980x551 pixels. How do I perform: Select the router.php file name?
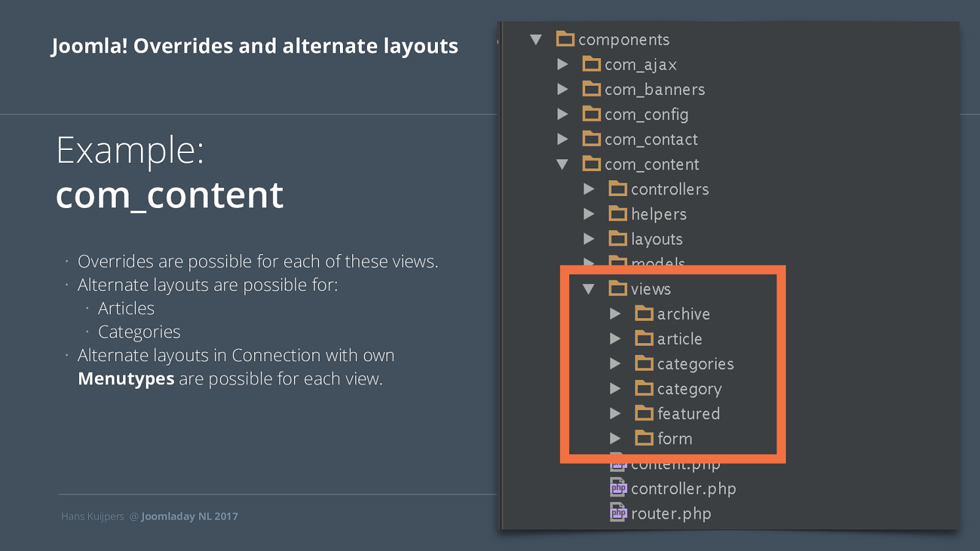click(671, 514)
